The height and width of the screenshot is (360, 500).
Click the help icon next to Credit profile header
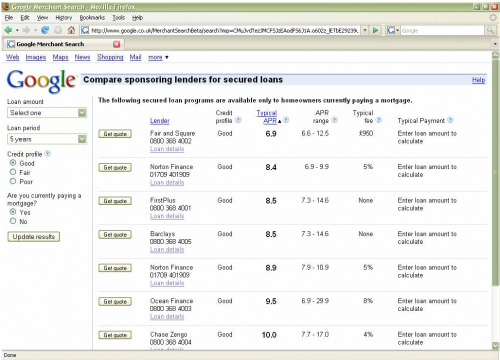point(238,120)
